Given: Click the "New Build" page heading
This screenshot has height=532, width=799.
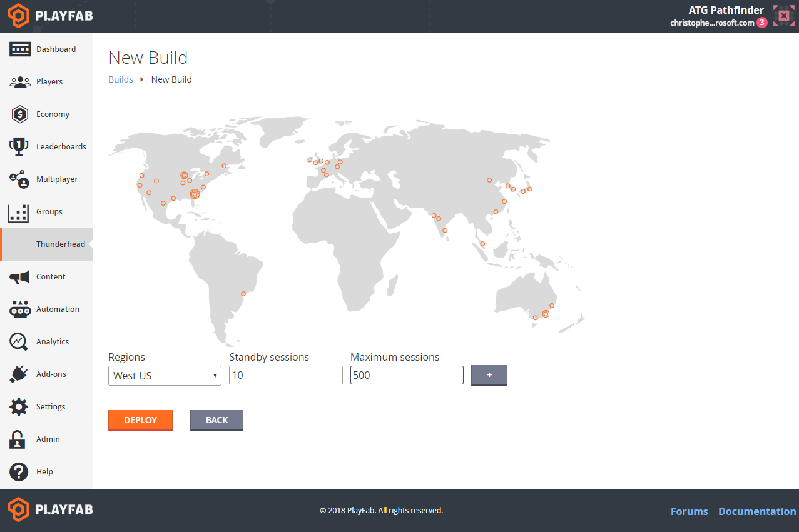Looking at the screenshot, I should coord(148,58).
